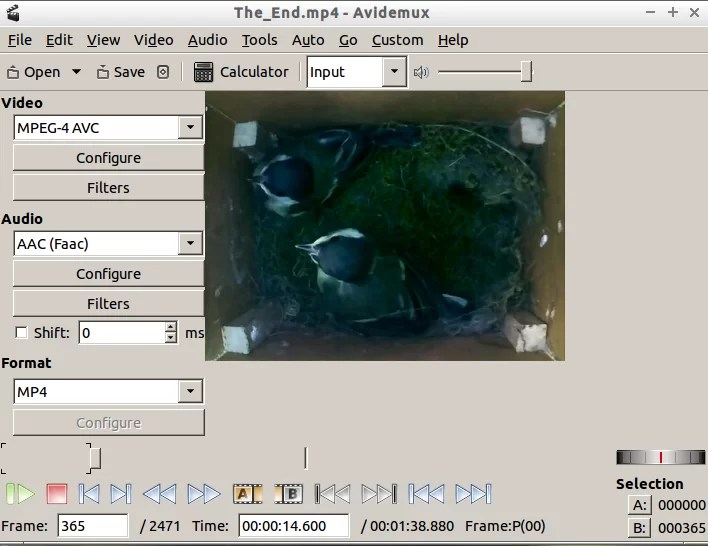Click the small icon right of Save
Screen dimensions: 708x546
click(163, 72)
